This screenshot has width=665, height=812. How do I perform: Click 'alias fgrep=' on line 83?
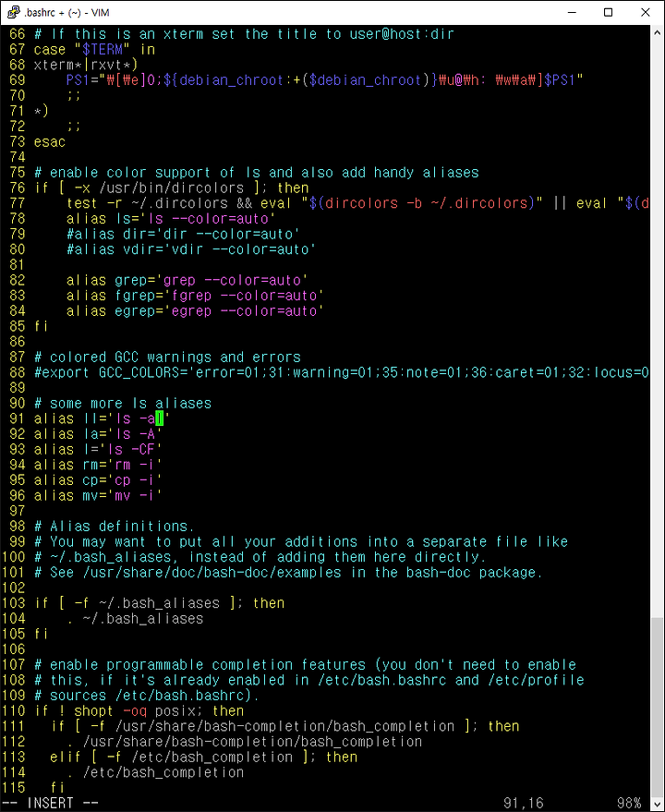(115, 296)
